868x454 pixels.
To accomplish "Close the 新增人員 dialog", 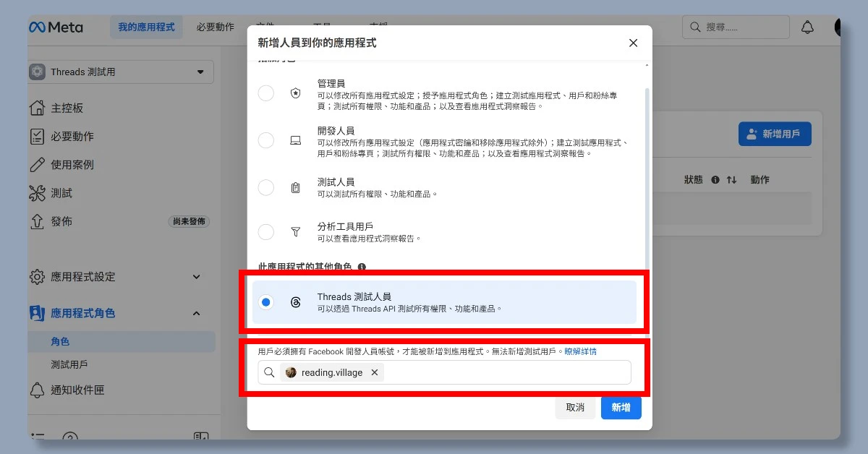I will pyautogui.click(x=634, y=43).
